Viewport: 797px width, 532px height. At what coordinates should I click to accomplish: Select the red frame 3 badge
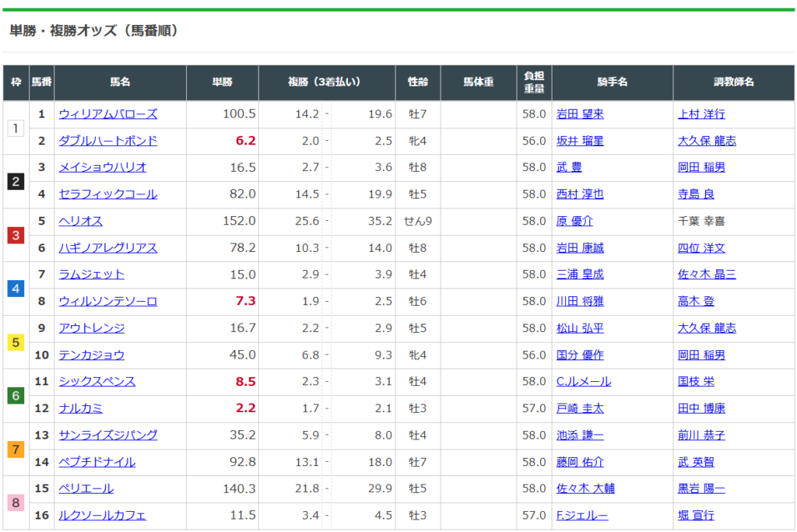(16, 235)
